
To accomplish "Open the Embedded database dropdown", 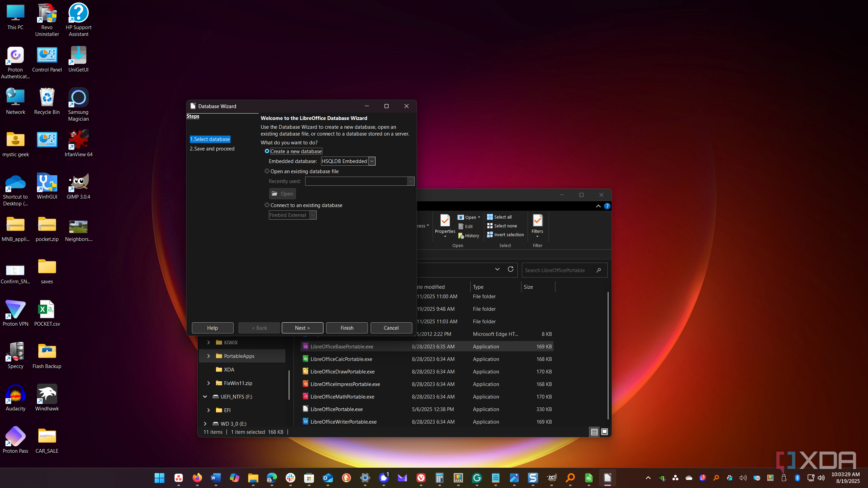I will tap(348, 161).
